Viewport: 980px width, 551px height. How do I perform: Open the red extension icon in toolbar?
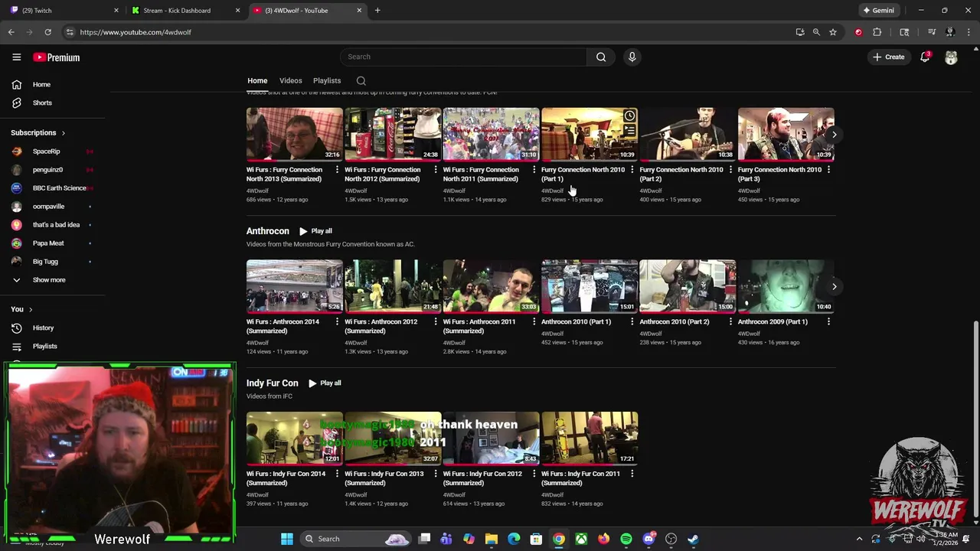pyautogui.click(x=858, y=32)
